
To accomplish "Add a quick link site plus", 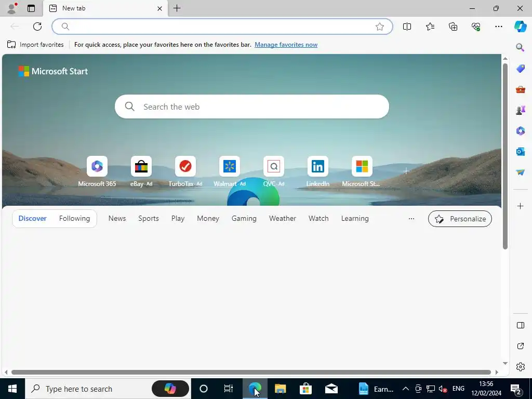I will click(x=406, y=171).
